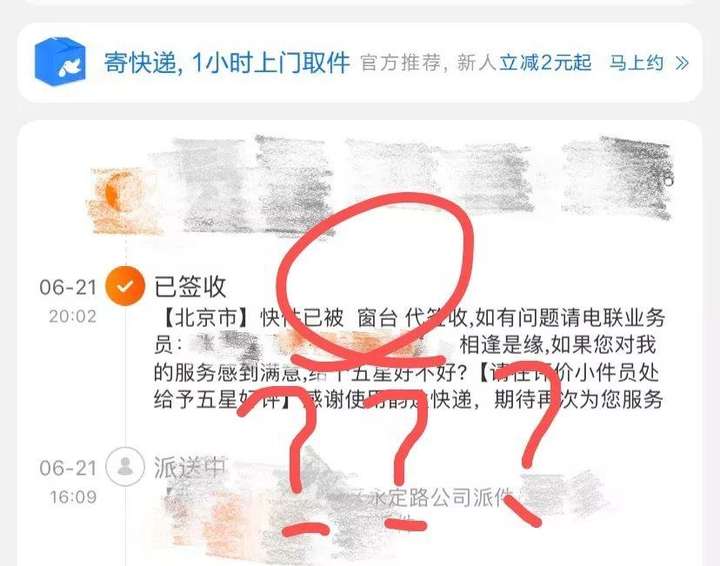
Task: Call the blurred orange courier number after 员:
Action: pos(317,345)
